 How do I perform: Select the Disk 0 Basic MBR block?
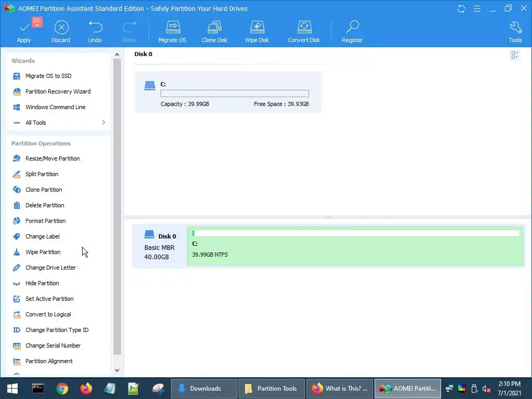(x=160, y=246)
